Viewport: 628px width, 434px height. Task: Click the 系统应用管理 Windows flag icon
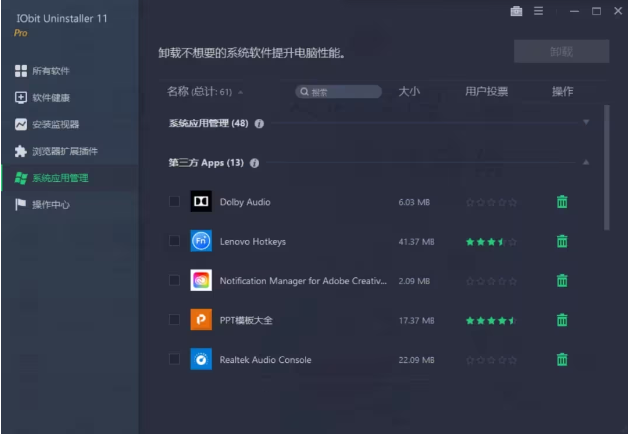pyautogui.click(x=21, y=178)
